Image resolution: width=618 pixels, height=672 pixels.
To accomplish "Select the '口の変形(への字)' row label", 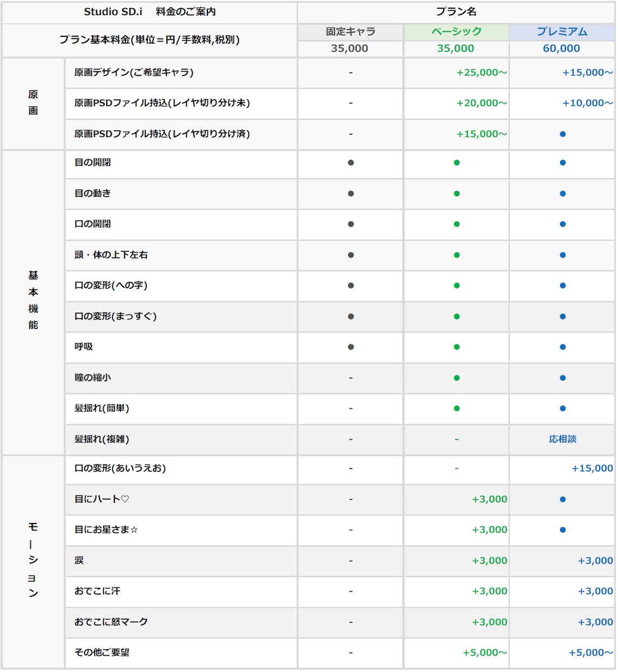I will (111, 285).
